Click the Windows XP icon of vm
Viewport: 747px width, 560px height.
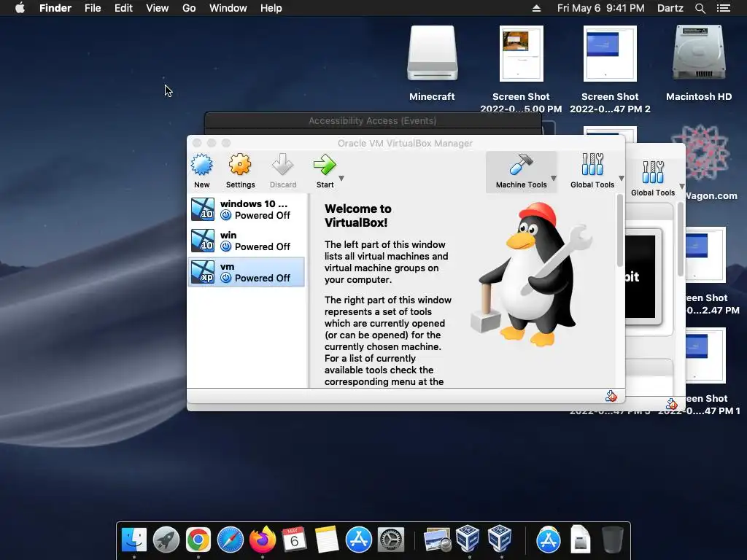tap(203, 272)
